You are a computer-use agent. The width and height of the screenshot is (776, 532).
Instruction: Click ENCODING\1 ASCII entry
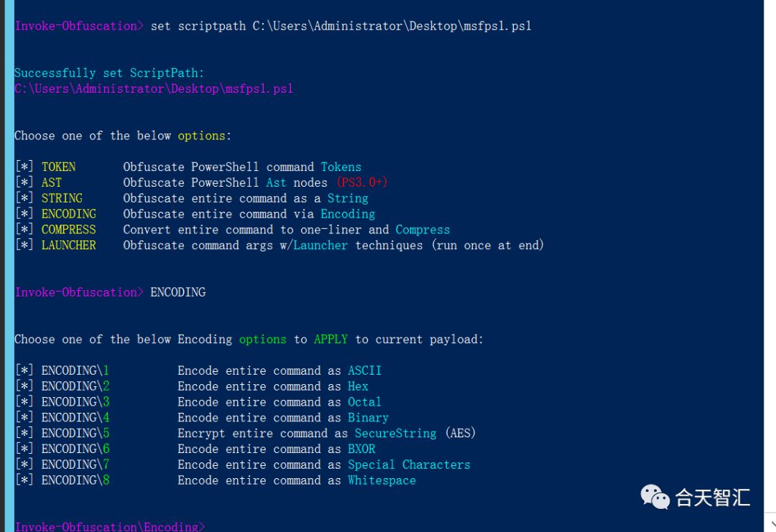tap(198, 370)
